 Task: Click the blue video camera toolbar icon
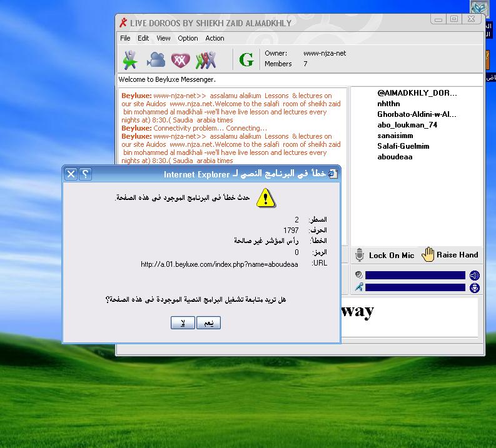pyautogui.click(x=156, y=59)
